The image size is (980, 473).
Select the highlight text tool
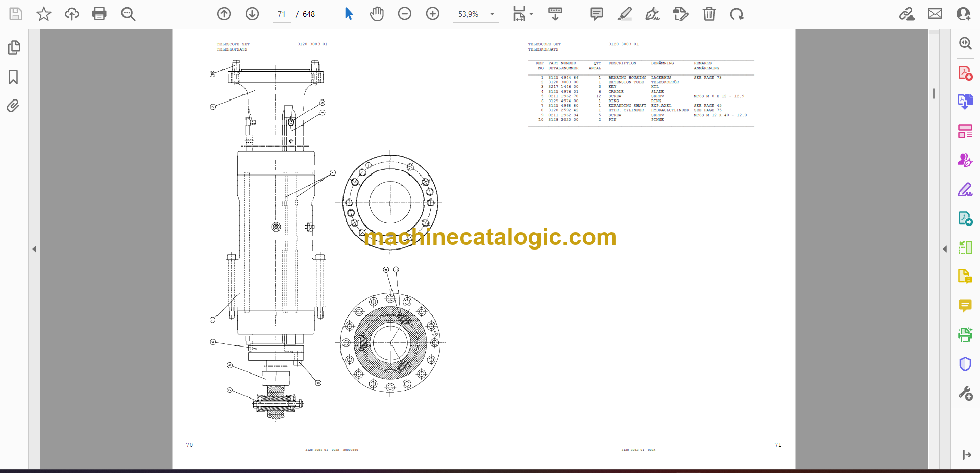pos(625,14)
